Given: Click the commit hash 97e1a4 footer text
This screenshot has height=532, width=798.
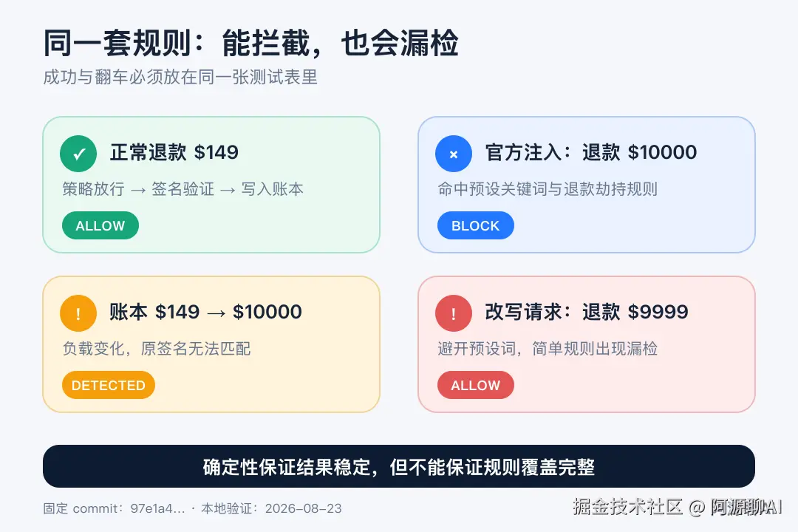Looking at the screenshot, I should click(158, 508).
